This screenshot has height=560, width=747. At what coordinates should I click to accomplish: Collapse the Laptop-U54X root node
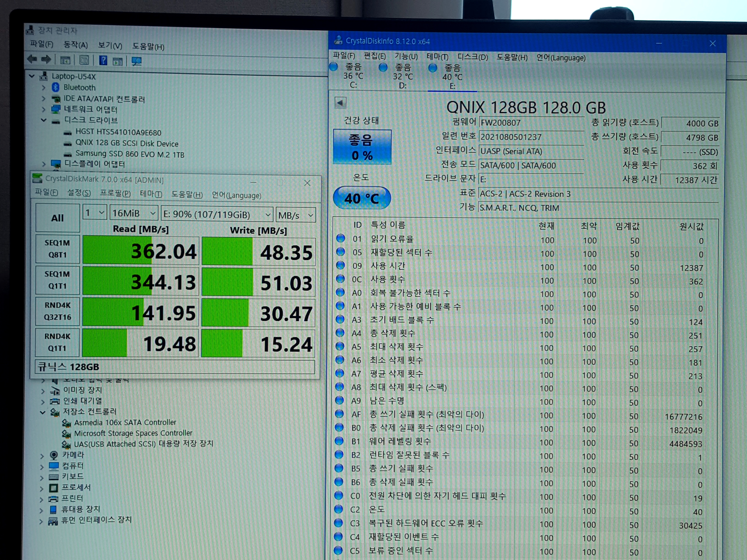tap(32, 76)
